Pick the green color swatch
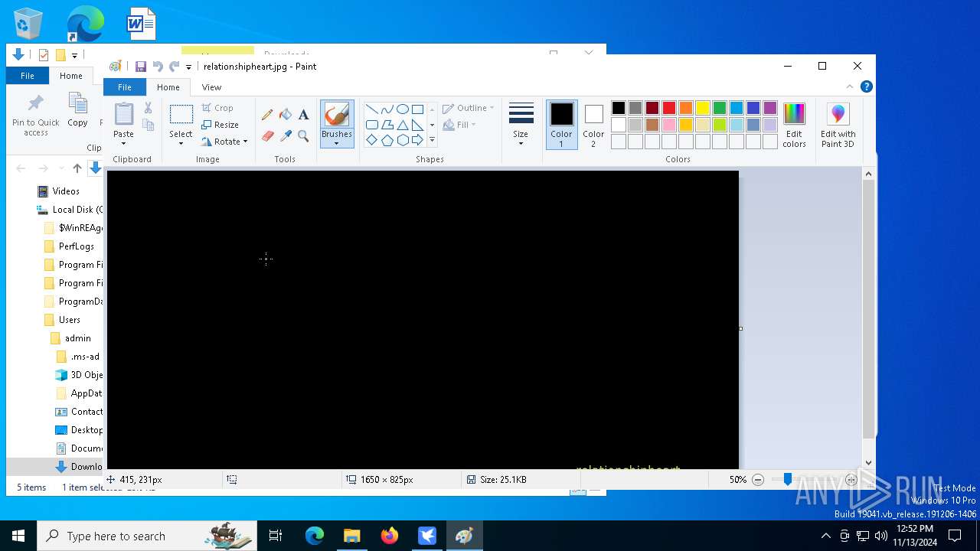980x551 pixels. [720, 108]
